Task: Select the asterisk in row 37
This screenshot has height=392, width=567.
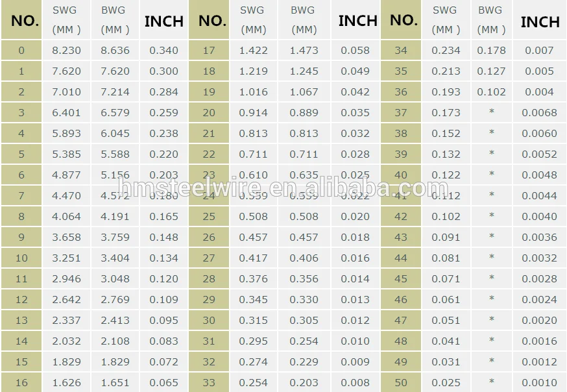Action: point(492,112)
